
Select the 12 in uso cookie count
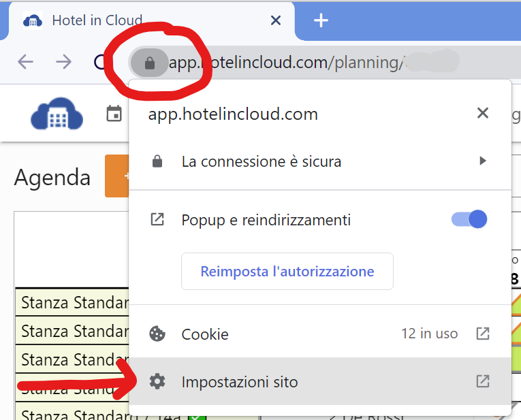click(429, 334)
